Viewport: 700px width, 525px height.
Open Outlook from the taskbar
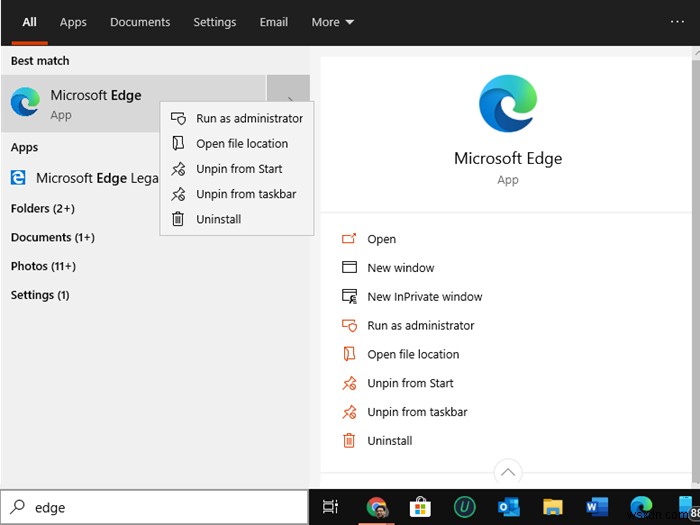(x=508, y=507)
